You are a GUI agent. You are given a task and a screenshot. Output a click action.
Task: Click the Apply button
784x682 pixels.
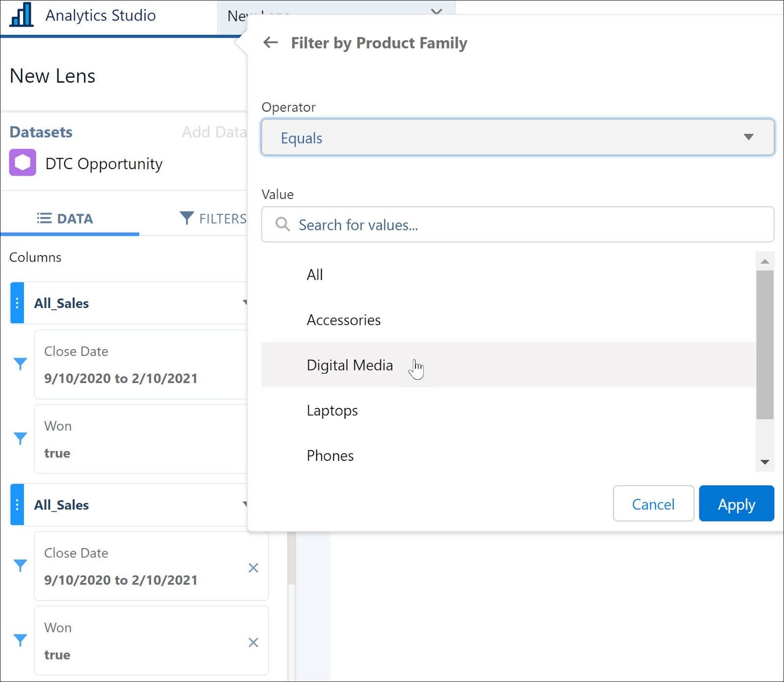coord(736,504)
